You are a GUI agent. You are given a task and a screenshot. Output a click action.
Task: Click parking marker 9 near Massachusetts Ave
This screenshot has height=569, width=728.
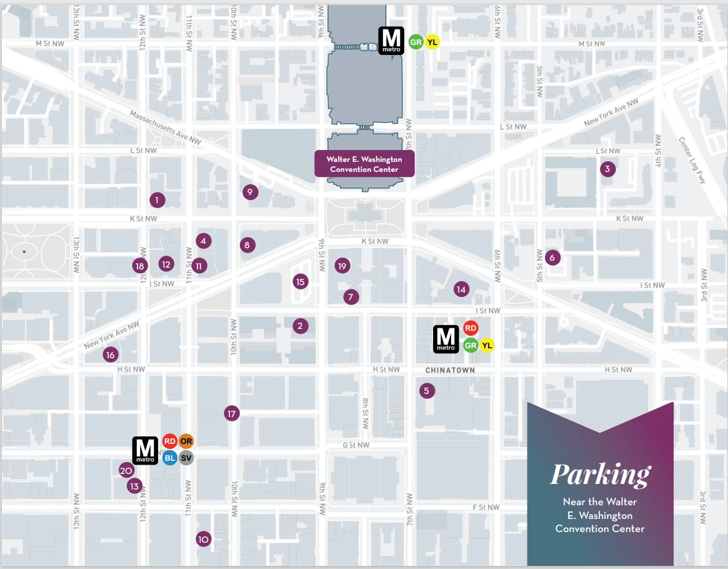pyautogui.click(x=249, y=192)
